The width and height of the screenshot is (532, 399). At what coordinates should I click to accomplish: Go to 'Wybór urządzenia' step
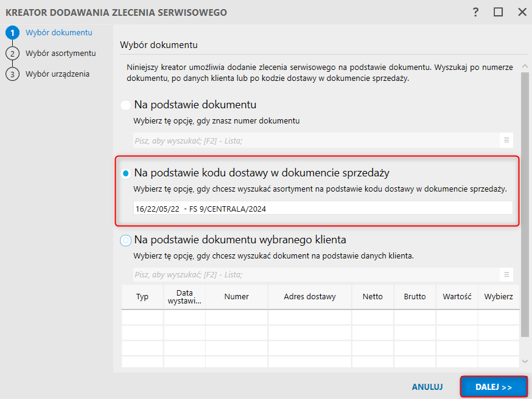point(57,74)
